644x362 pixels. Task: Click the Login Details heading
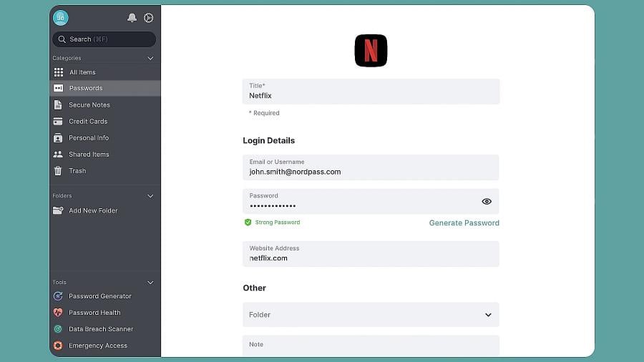[268, 140]
